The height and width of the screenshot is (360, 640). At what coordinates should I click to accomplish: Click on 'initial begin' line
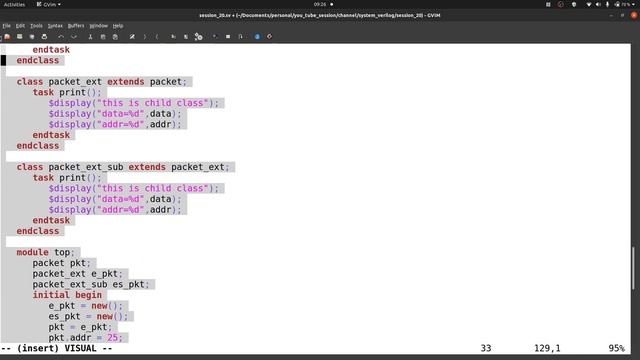[67, 295]
